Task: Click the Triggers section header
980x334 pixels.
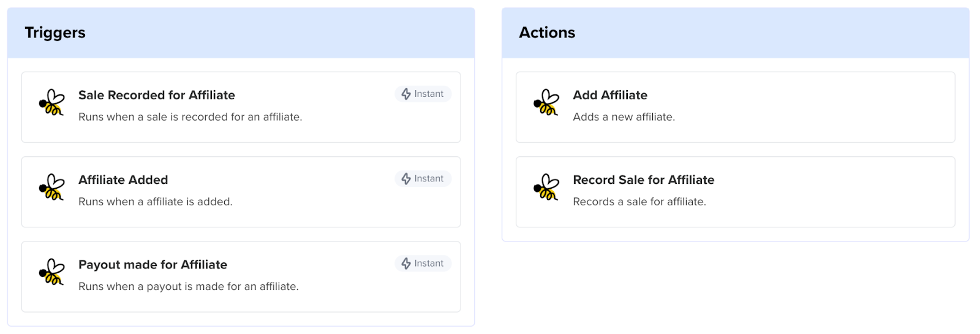Action: pyautogui.click(x=55, y=32)
